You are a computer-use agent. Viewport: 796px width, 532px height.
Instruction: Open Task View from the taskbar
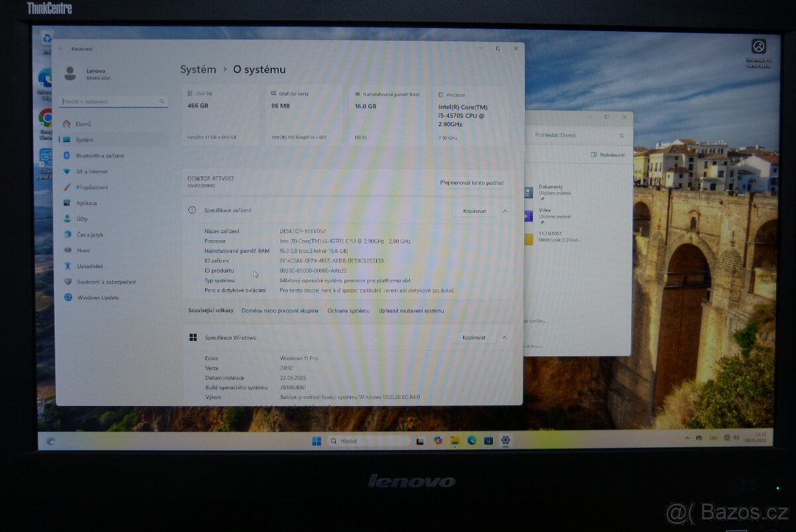[420, 440]
